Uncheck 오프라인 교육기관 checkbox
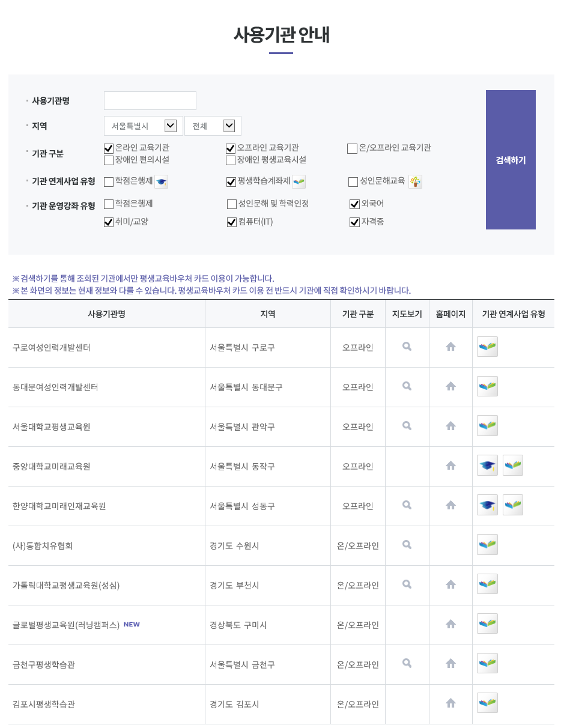The height and width of the screenshot is (728, 561). pos(231,148)
